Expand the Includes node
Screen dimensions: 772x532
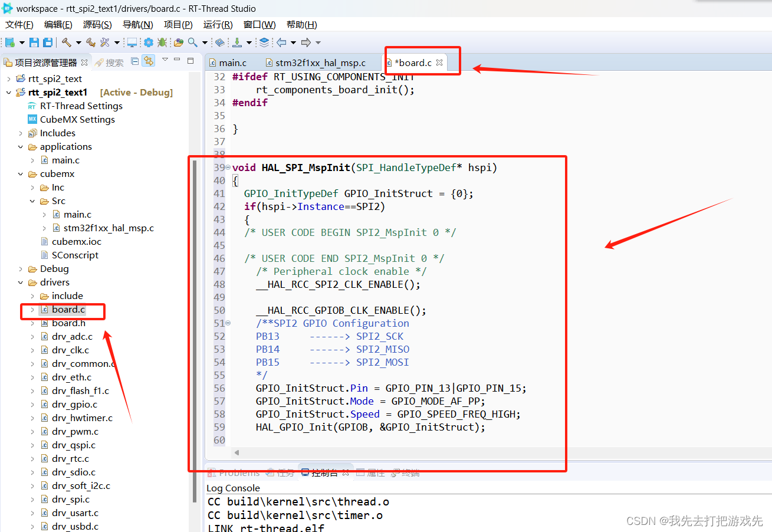(x=21, y=133)
